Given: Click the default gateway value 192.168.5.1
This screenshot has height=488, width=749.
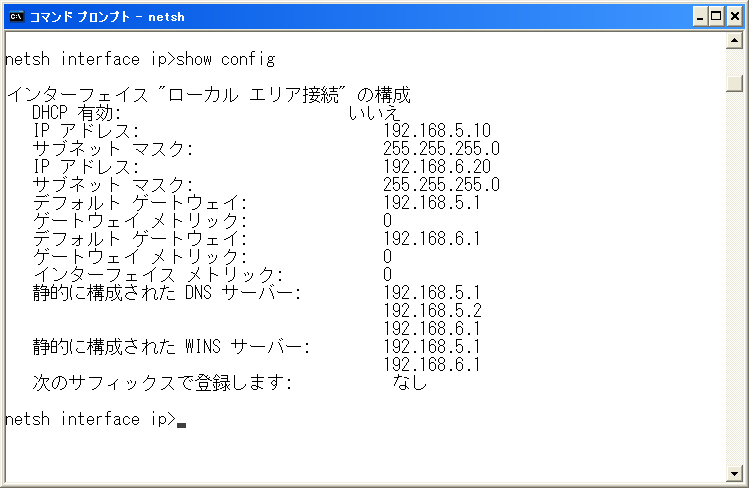Looking at the screenshot, I should pyautogui.click(x=432, y=202).
